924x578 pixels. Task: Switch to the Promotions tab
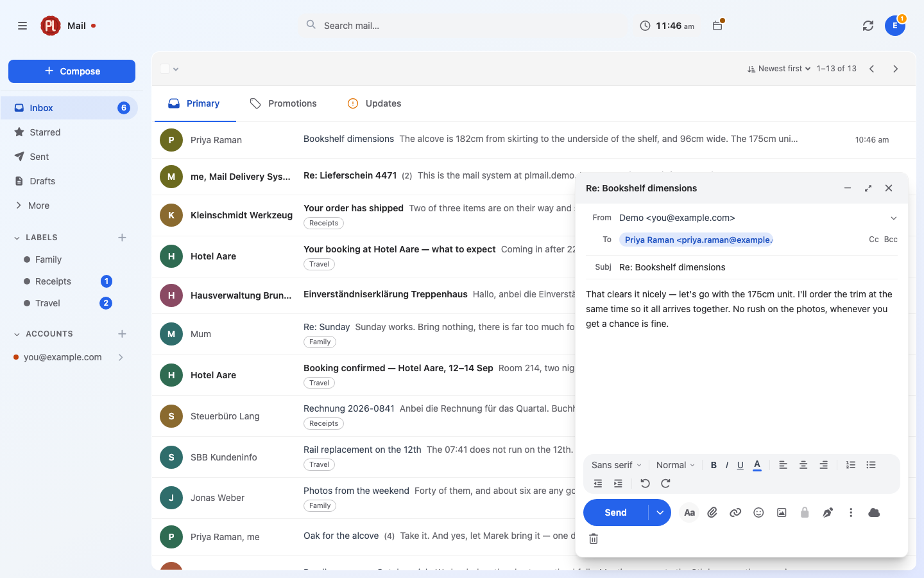pyautogui.click(x=283, y=103)
